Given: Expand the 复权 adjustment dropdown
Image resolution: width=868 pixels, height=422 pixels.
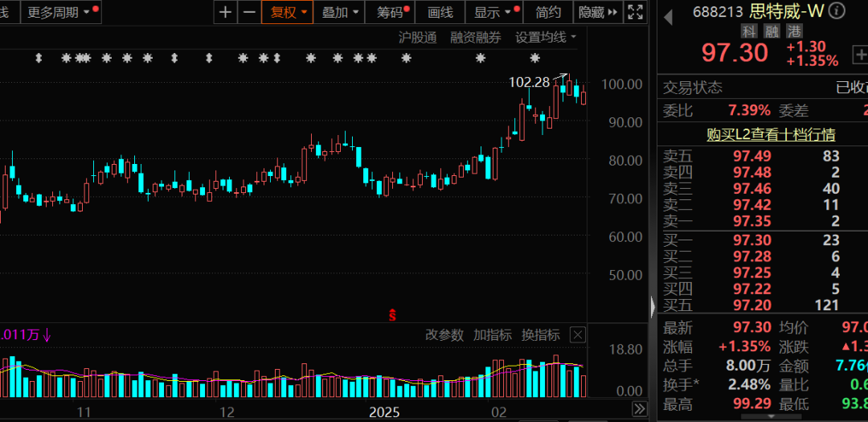Looking at the screenshot, I should tap(288, 12).
